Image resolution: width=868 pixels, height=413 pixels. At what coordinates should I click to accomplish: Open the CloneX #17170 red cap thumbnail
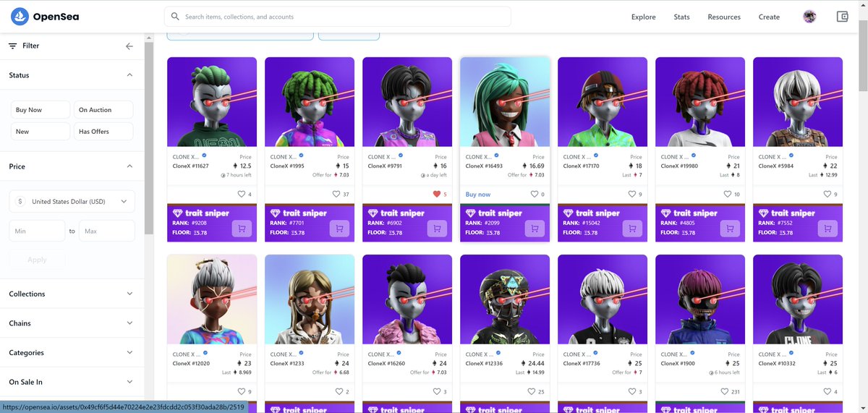coord(603,102)
